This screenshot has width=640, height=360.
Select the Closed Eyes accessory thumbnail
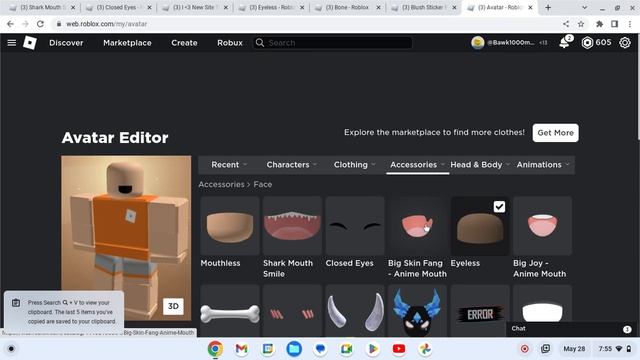point(355,226)
